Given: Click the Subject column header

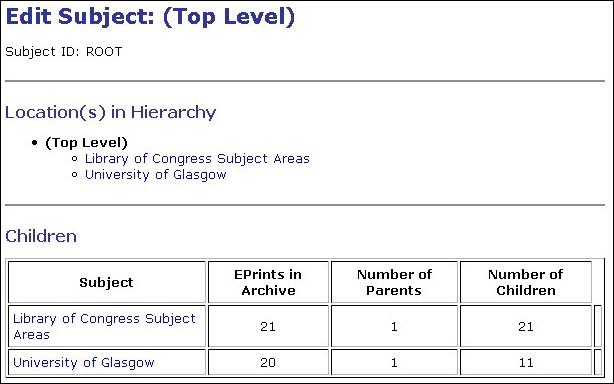Looking at the screenshot, I should tap(107, 282).
